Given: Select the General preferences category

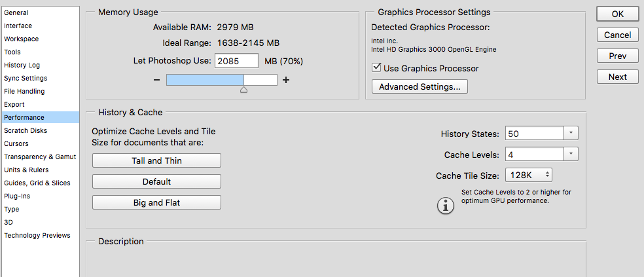Looking at the screenshot, I should tap(16, 12).
